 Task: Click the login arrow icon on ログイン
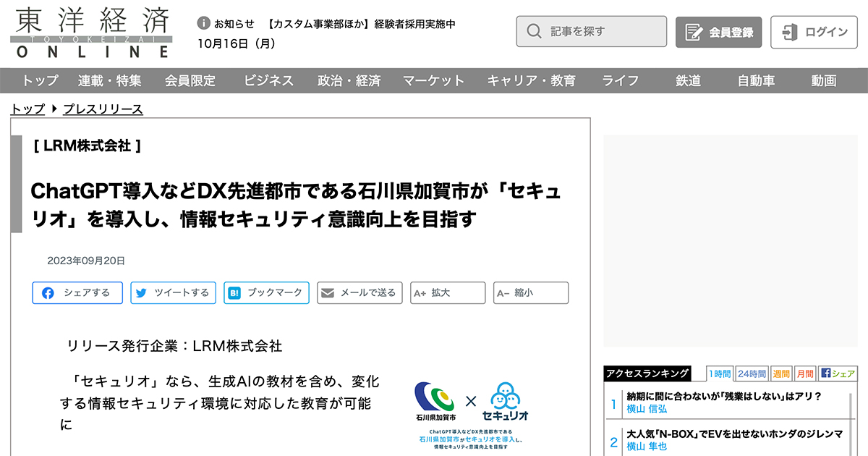coord(789,32)
